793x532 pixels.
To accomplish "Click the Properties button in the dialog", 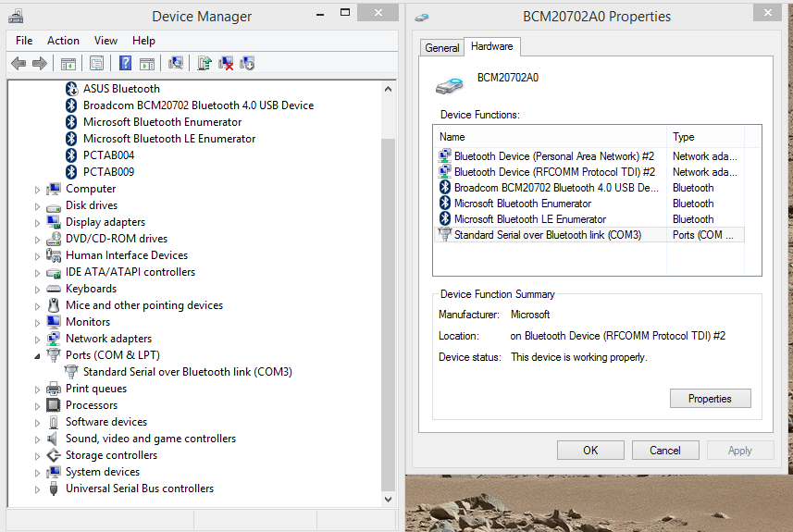I will 710,399.
